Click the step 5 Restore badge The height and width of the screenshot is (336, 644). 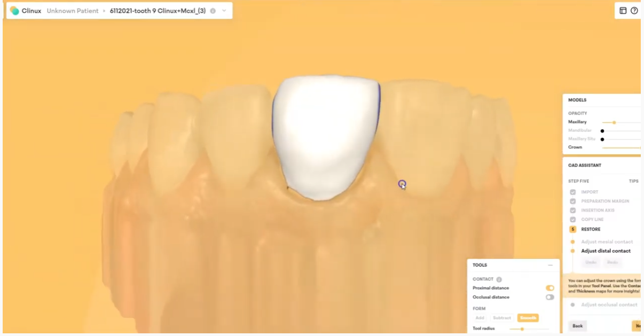click(x=573, y=229)
